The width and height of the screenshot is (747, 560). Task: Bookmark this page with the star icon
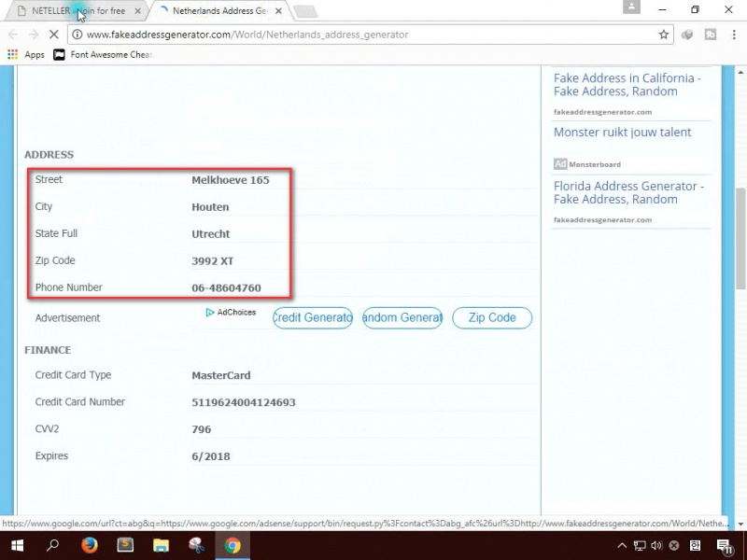click(x=663, y=35)
